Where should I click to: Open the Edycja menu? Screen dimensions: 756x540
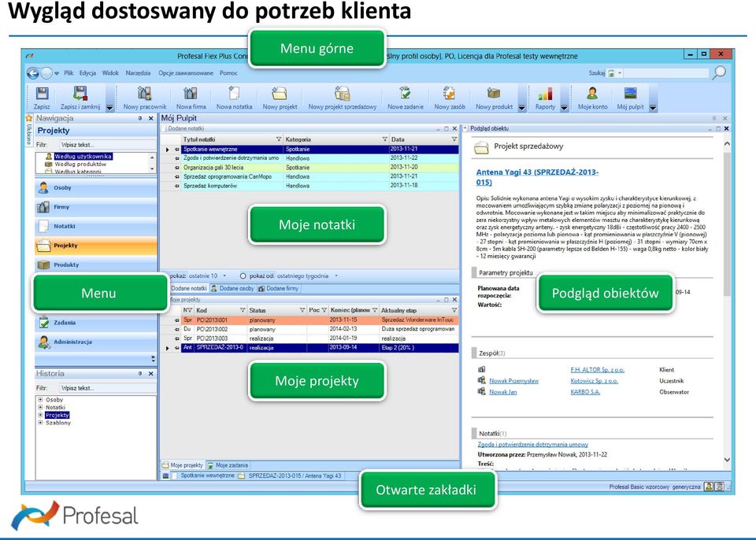87,72
